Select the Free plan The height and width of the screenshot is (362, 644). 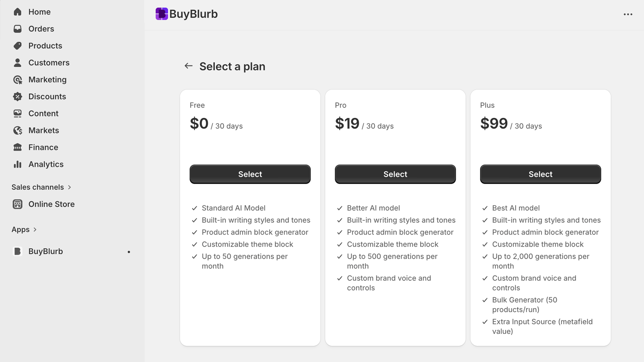[x=250, y=174]
